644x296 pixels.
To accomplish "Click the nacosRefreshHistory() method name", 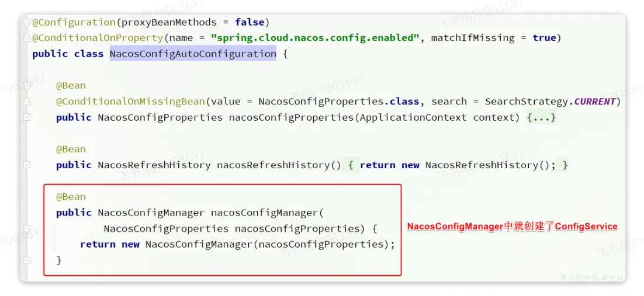I will point(279,165).
